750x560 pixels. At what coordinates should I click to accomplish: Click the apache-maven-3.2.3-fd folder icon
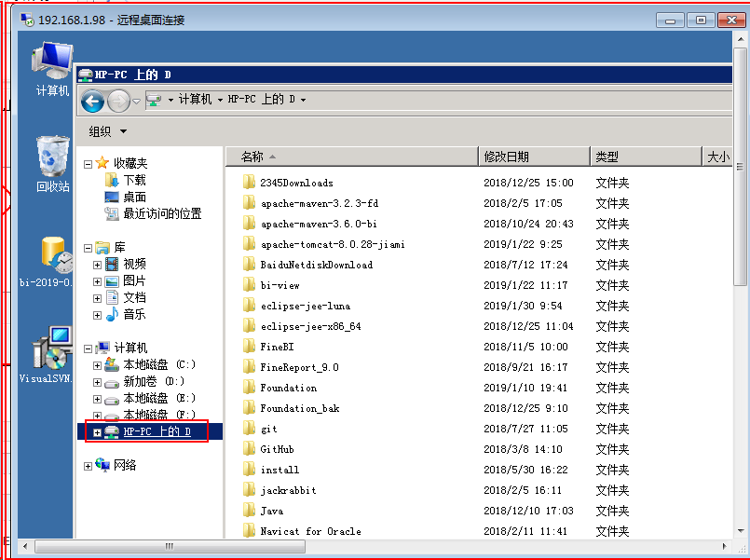[x=249, y=203]
